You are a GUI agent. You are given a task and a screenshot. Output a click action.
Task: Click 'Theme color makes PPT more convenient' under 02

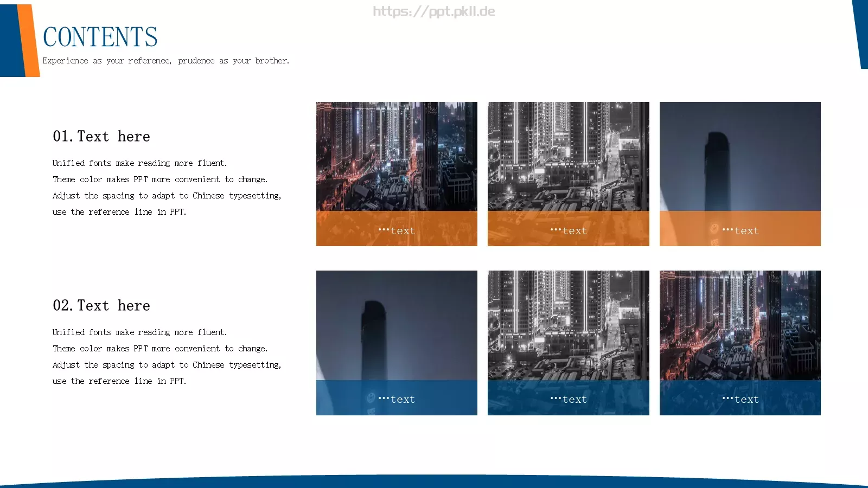pyautogui.click(x=160, y=348)
